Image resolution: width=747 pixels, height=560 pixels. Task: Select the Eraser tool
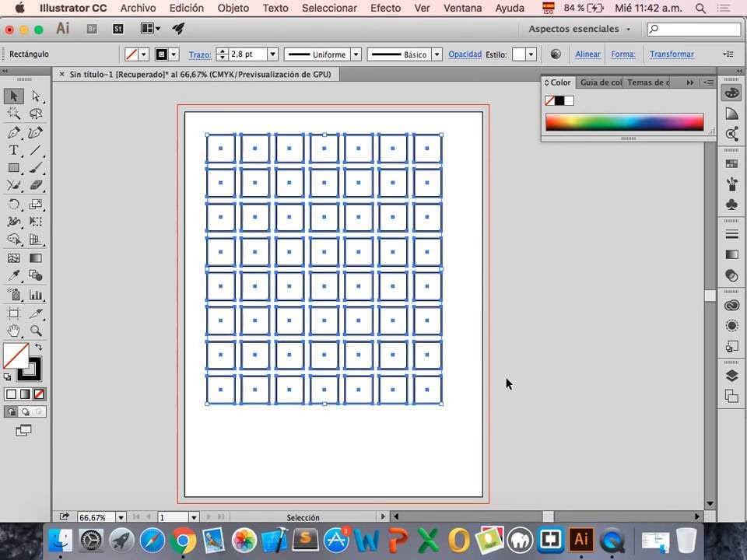(36, 186)
